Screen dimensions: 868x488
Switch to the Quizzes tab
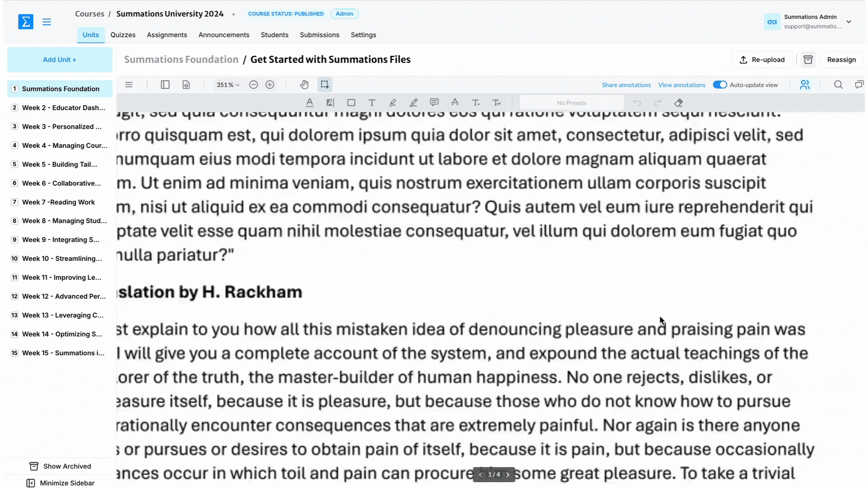click(x=123, y=34)
